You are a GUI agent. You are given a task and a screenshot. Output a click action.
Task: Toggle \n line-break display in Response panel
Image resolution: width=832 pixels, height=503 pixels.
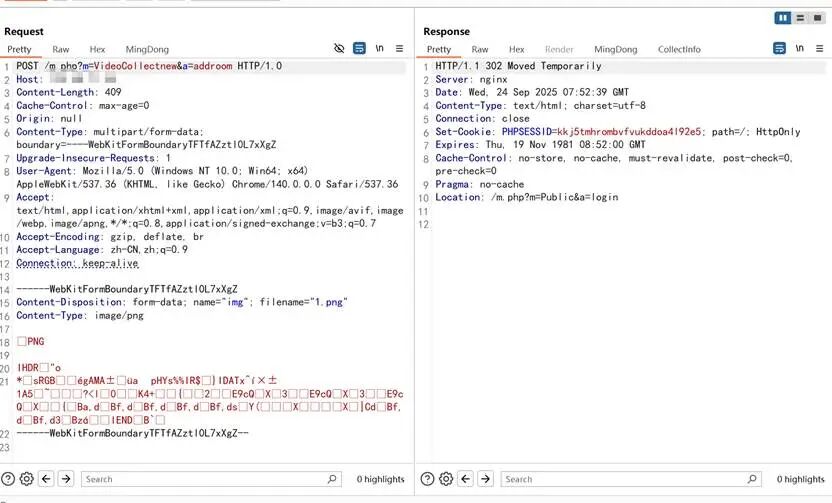(799, 49)
